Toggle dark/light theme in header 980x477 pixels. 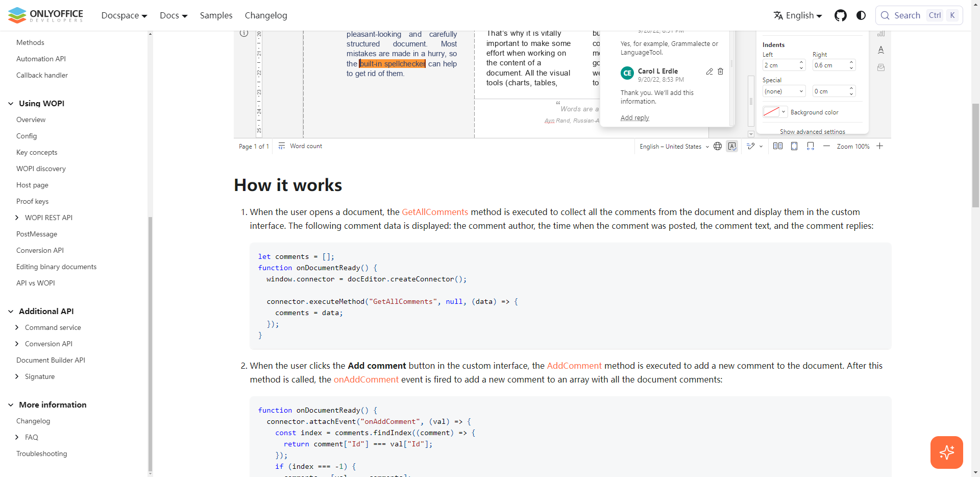click(861, 15)
